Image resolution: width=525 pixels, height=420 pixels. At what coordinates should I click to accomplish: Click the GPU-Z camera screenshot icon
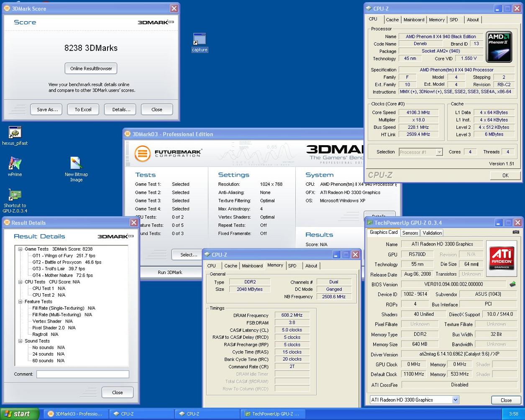pyautogui.click(x=516, y=232)
